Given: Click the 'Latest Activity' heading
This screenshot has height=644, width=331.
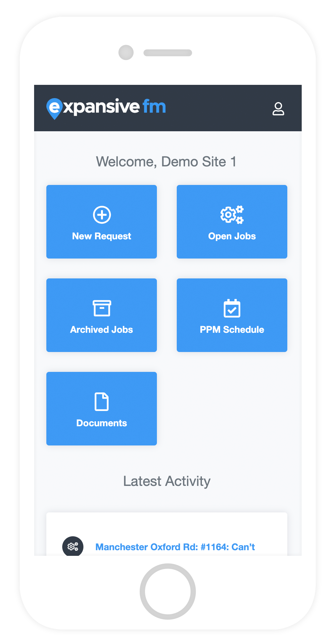Looking at the screenshot, I should point(167,481).
